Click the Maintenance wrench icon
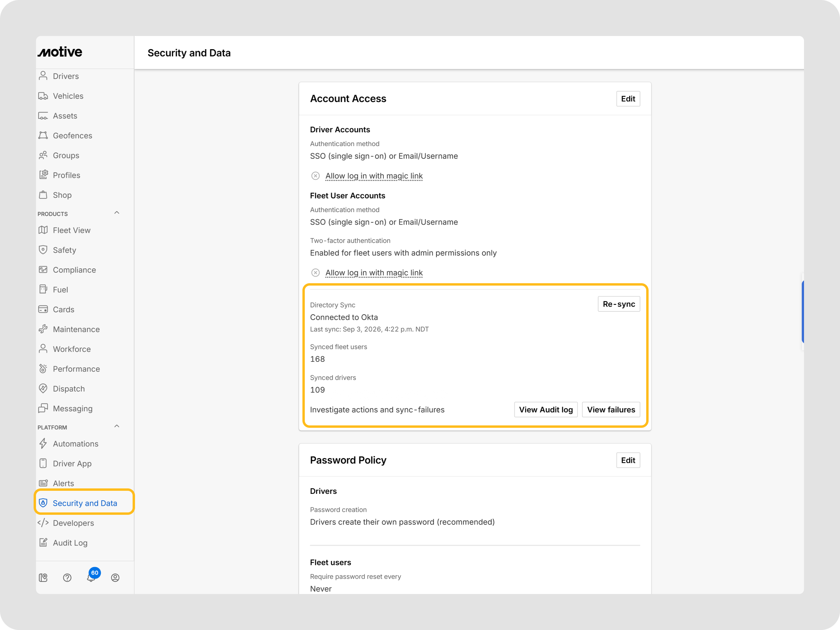The image size is (840, 630). (43, 329)
